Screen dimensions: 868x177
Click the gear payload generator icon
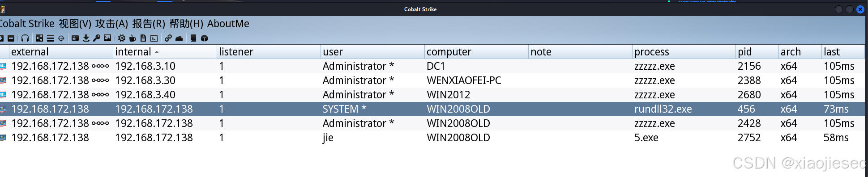[x=122, y=38]
